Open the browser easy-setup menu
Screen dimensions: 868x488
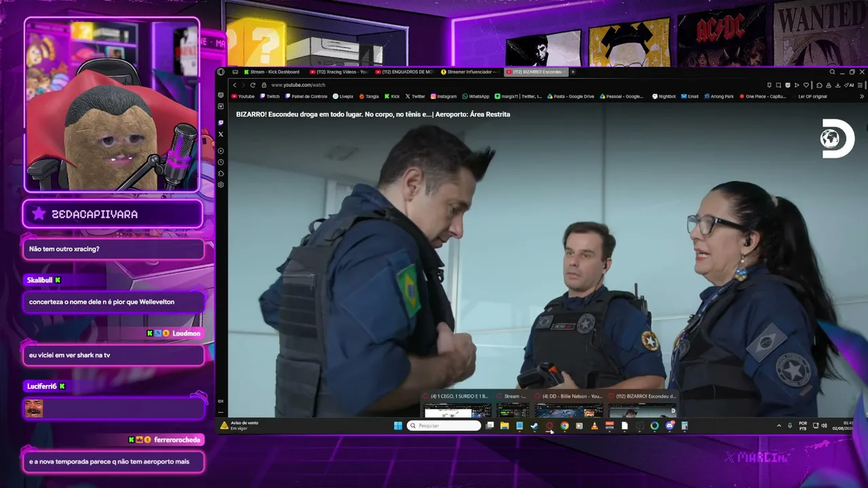tap(861, 85)
